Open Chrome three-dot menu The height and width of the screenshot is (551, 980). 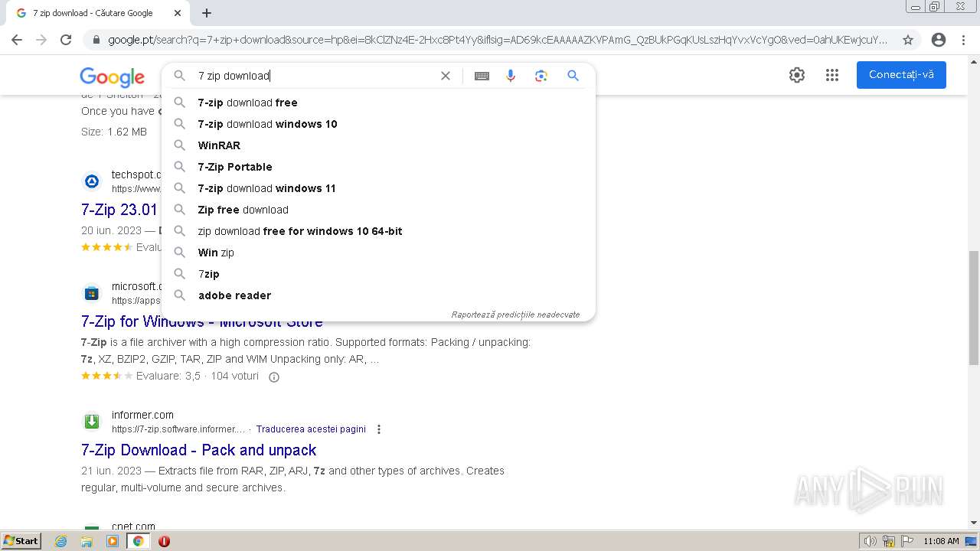pyautogui.click(x=964, y=40)
